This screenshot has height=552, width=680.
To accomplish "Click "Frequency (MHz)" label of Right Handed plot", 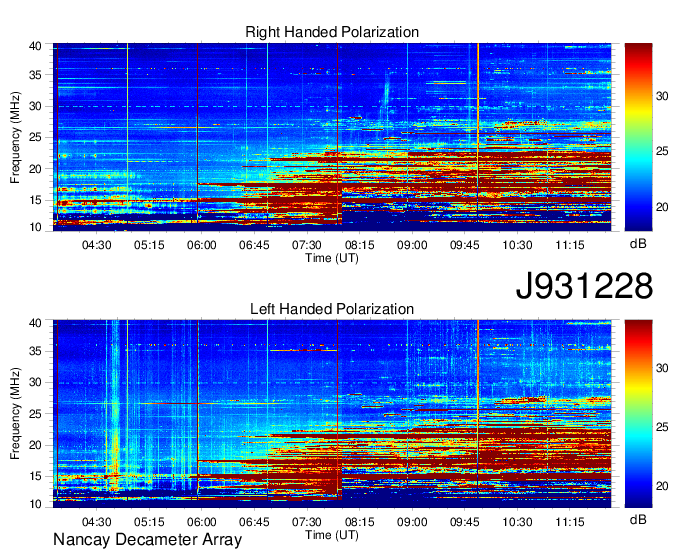I will (x=15, y=137).
